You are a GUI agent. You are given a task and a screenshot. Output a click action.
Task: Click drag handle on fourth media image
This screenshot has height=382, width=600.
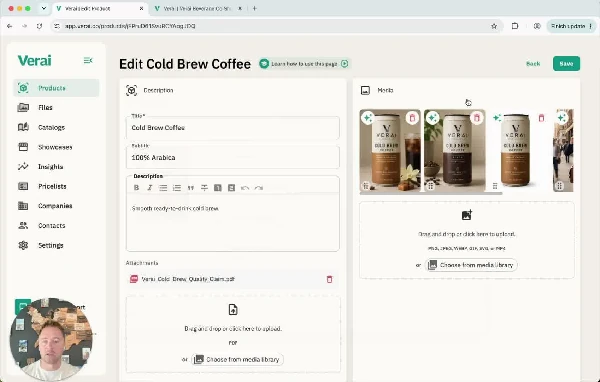tap(559, 186)
